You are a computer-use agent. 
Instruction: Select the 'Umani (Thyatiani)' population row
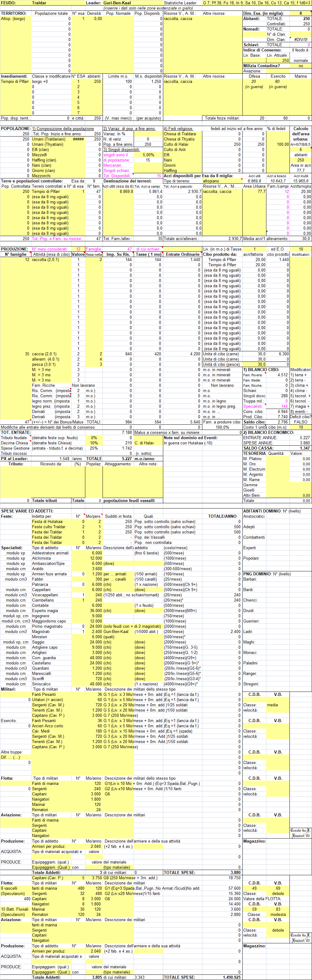click(x=47, y=145)
